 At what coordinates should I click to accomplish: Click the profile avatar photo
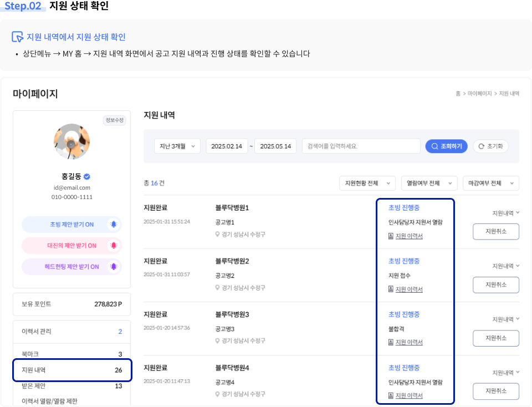(x=71, y=141)
